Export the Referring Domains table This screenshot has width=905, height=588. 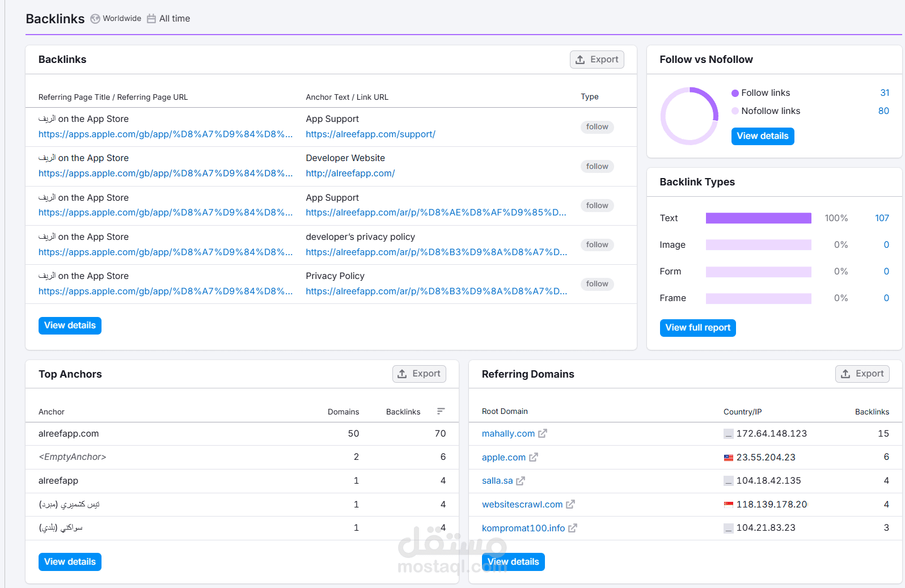pyautogui.click(x=862, y=374)
